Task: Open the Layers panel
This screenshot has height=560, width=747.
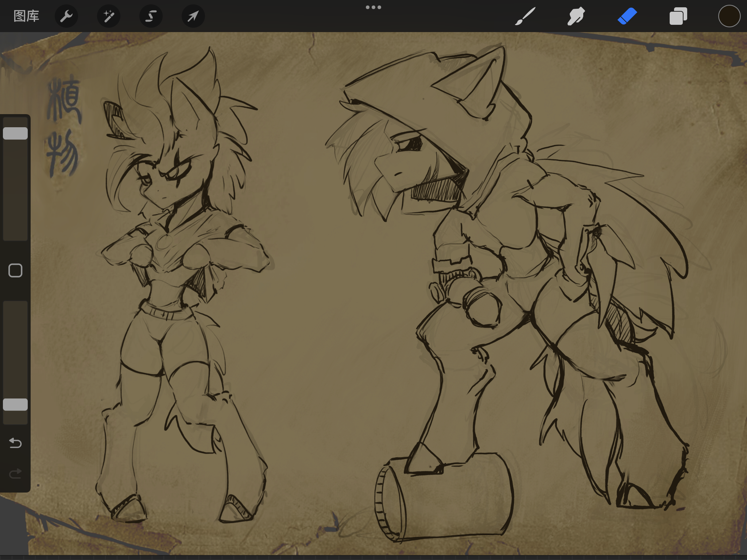Action: click(678, 16)
